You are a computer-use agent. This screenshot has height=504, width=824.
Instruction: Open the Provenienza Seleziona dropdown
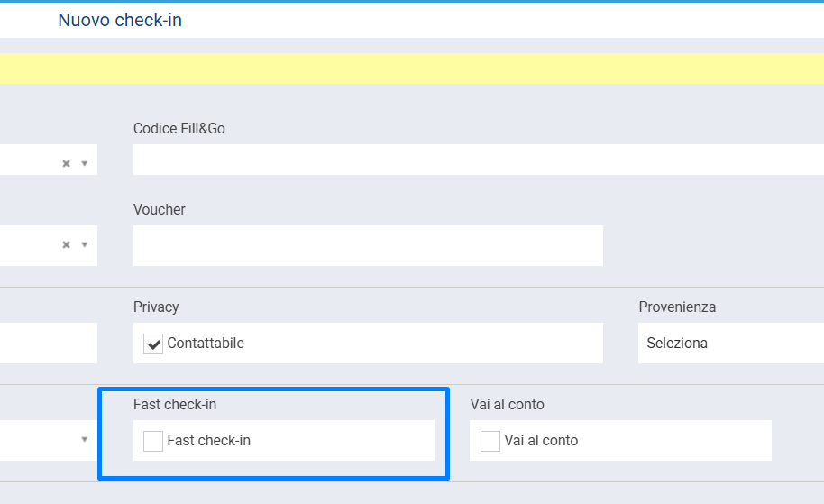(x=730, y=344)
